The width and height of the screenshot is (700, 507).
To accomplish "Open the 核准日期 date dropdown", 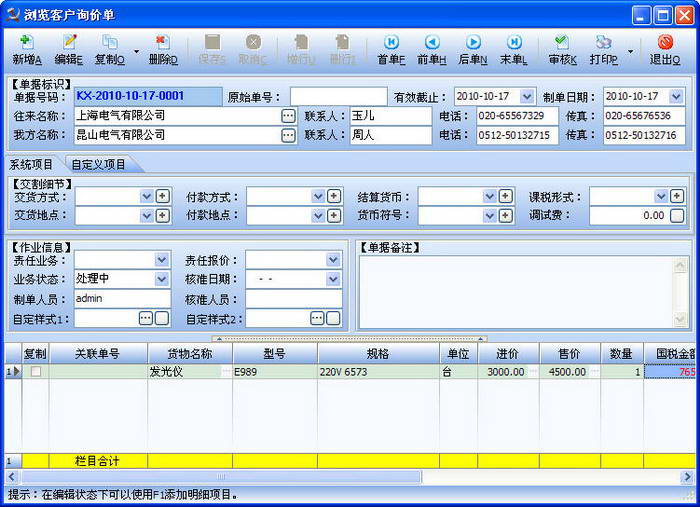I will point(333,279).
